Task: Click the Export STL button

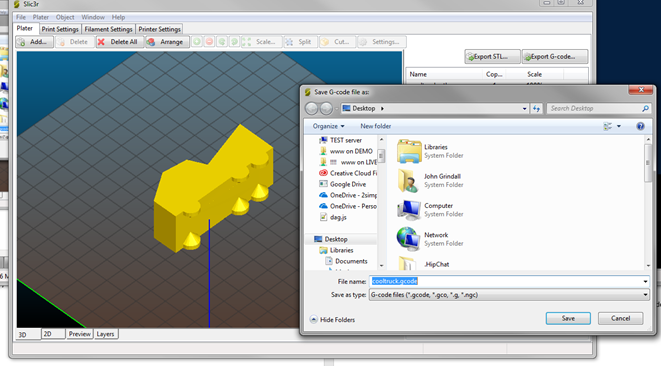Action: 492,57
